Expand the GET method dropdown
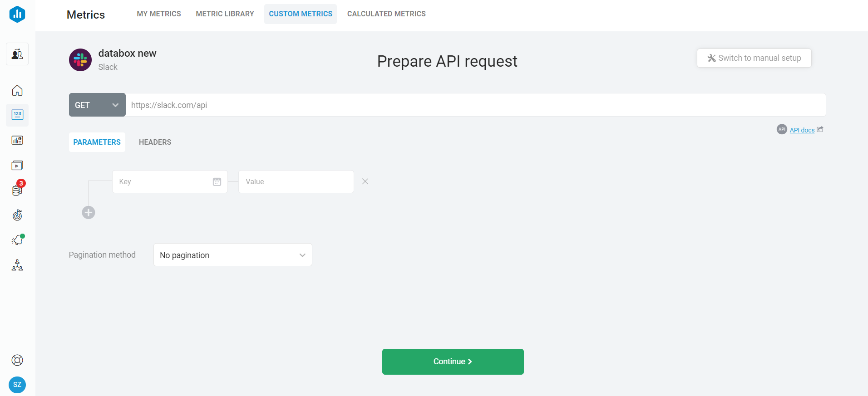The height and width of the screenshot is (396, 868). coord(97,105)
